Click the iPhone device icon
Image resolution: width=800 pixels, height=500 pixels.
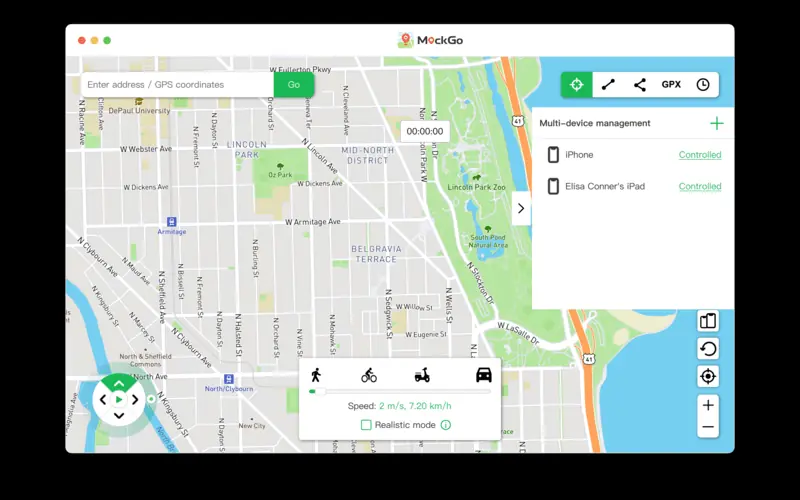point(553,155)
